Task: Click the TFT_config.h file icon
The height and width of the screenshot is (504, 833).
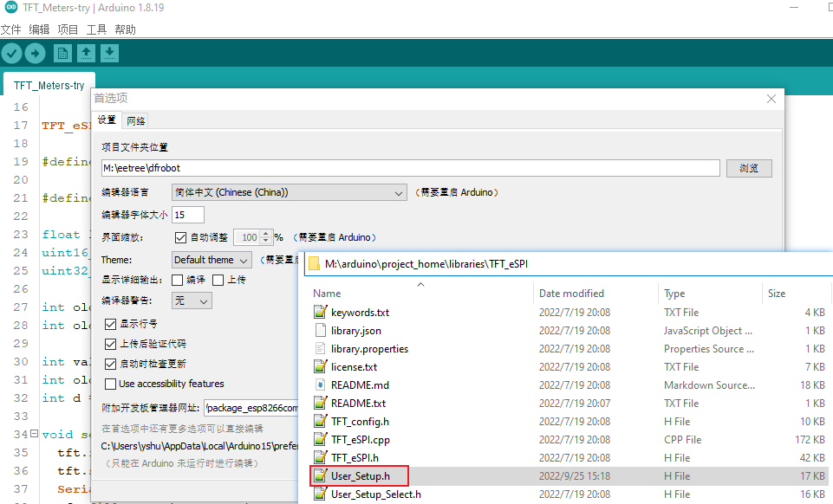Action: [321, 421]
